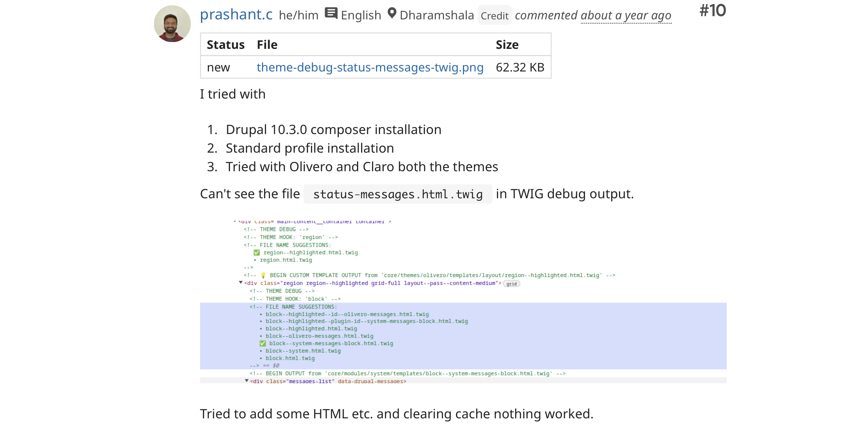
Task: Open the prashant.c profile link
Action: pyautogui.click(x=236, y=15)
